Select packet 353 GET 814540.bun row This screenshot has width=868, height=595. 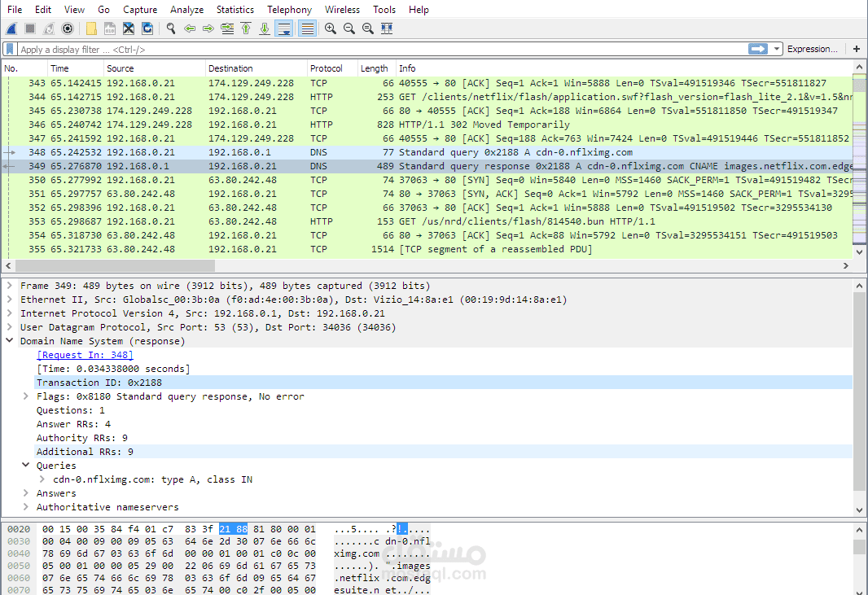click(426, 221)
